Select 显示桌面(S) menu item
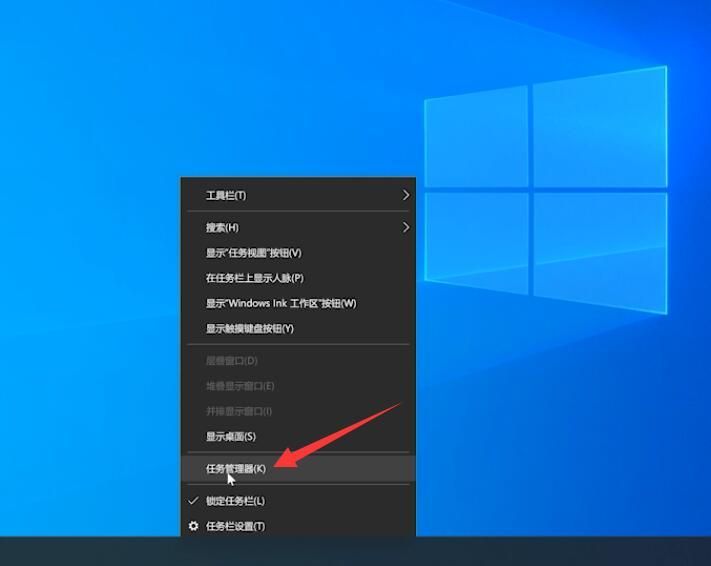Image resolution: width=711 pixels, height=566 pixels. [298, 437]
